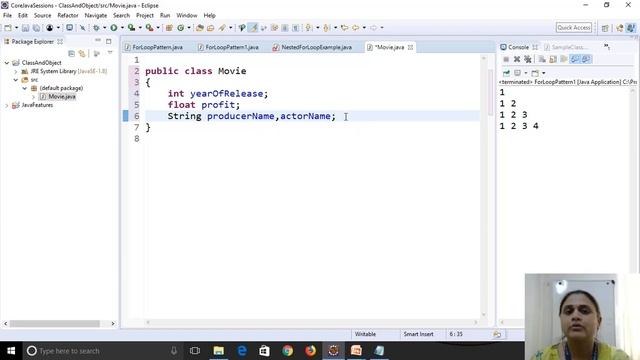
Task: Switch to the NestedForLoopExample.java tab
Action: coord(312,47)
